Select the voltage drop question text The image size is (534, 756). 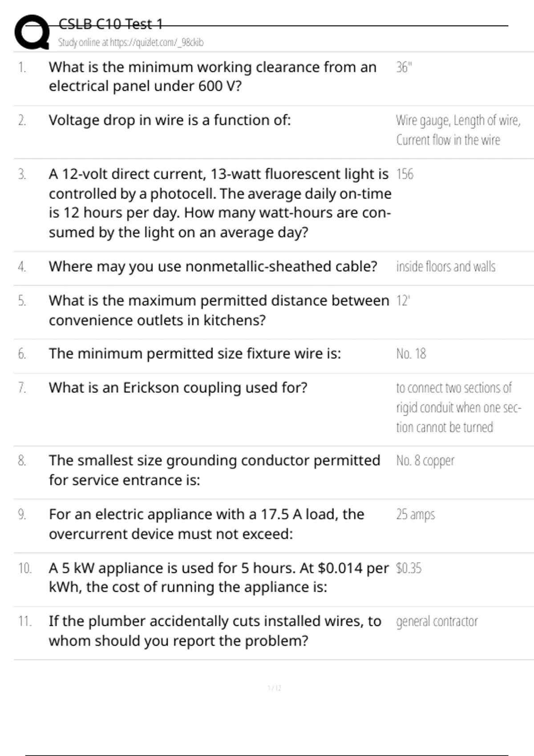(x=170, y=120)
